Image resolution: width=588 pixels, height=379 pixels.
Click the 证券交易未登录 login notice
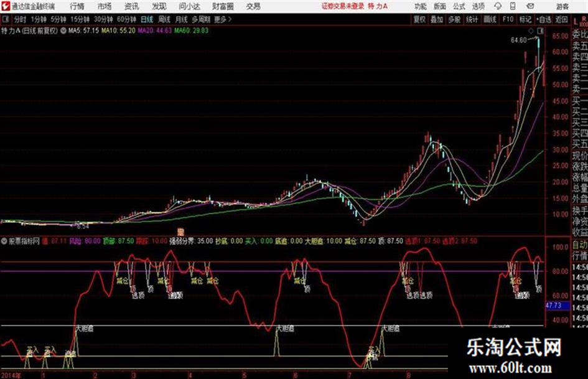343,6
